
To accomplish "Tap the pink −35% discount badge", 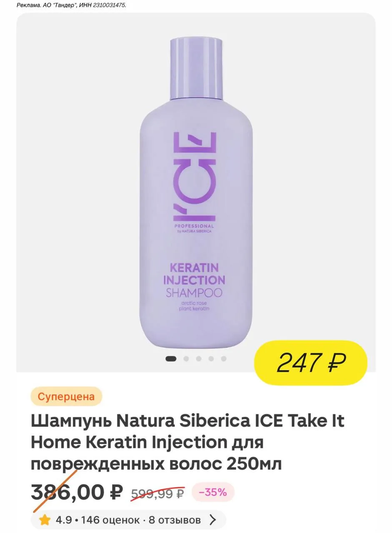I will 213,492.
